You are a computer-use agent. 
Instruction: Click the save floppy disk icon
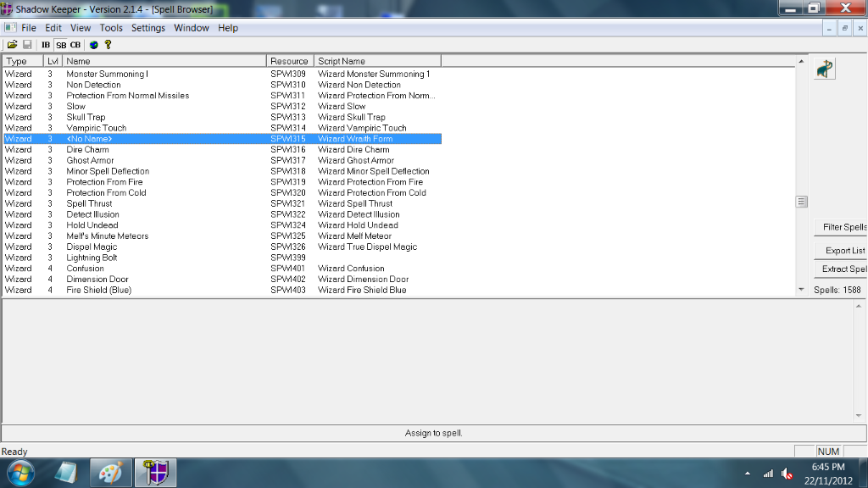pyautogui.click(x=27, y=45)
